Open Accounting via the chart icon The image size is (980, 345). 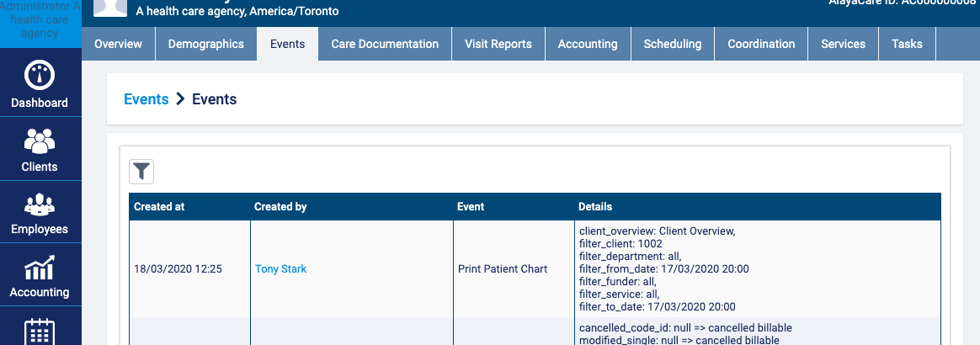click(40, 268)
